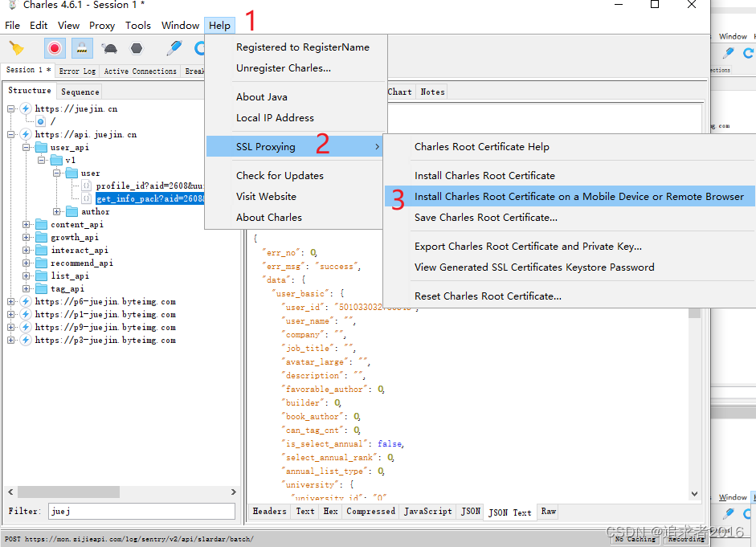The height and width of the screenshot is (547, 756).
Task: Collapse the v1 folder
Action: pyautogui.click(x=42, y=160)
